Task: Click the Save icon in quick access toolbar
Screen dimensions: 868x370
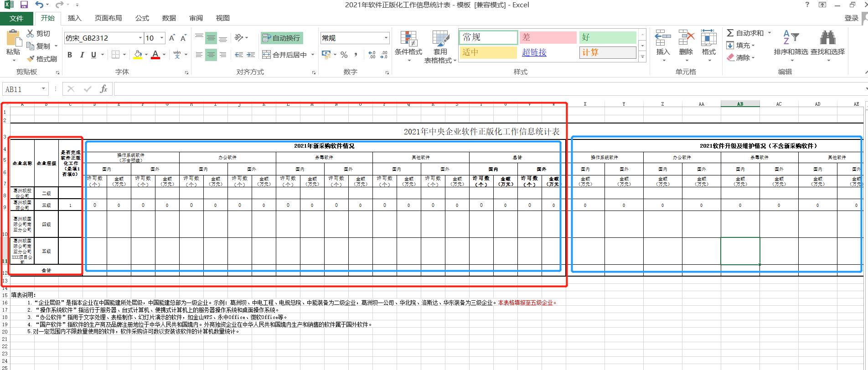Action: coord(24,5)
